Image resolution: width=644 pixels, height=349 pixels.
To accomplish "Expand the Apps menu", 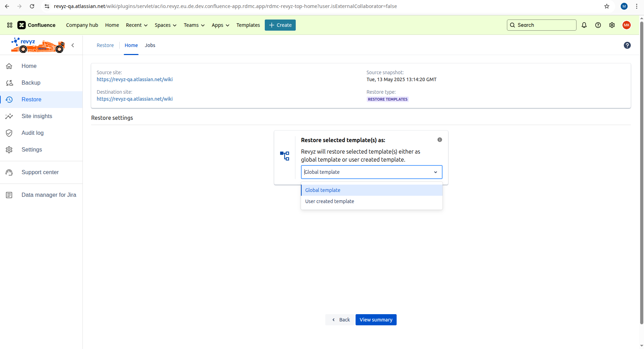I will pyautogui.click(x=220, y=25).
